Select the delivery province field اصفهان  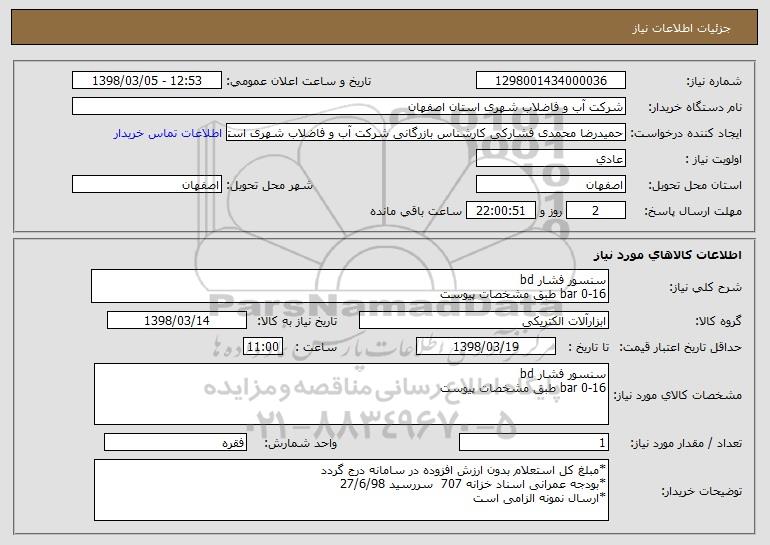point(550,184)
